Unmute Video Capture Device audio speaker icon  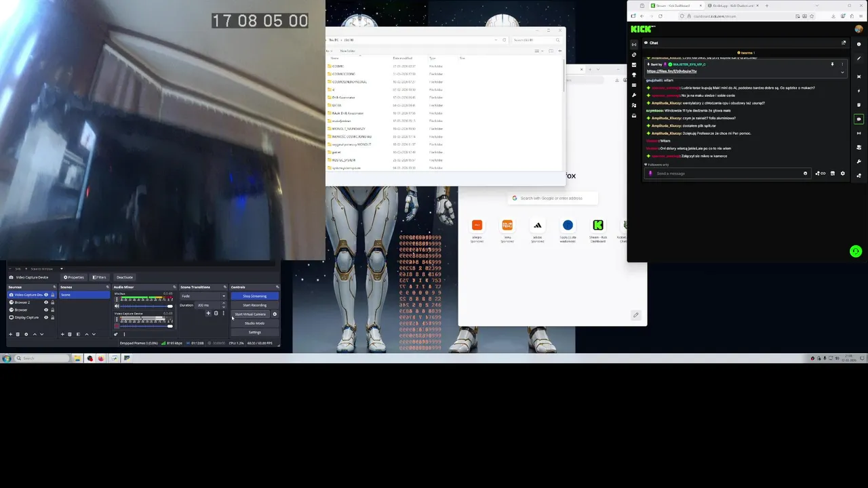(x=117, y=326)
